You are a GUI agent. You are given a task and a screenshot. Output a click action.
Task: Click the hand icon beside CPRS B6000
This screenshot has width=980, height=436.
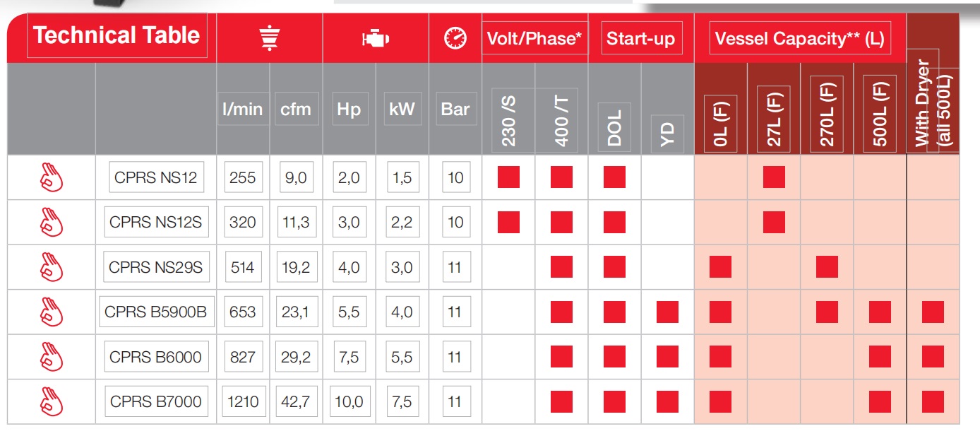click(52, 357)
